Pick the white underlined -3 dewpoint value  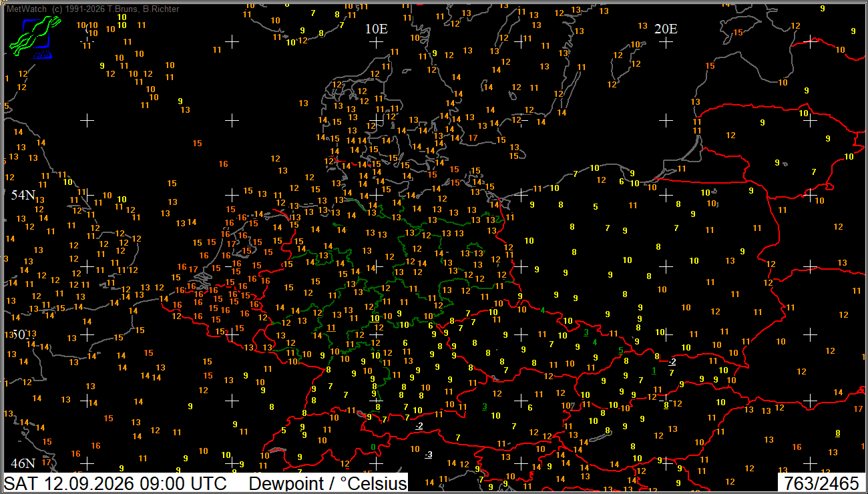coord(429,455)
